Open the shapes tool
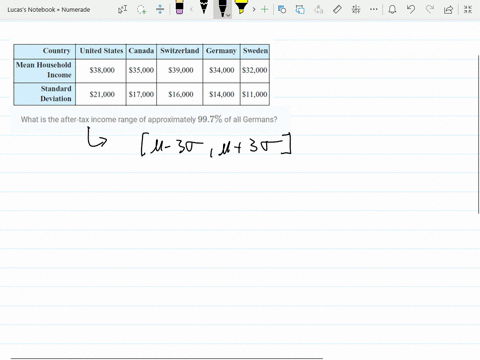Viewport: 480px width, 360px height. [x=282, y=9]
